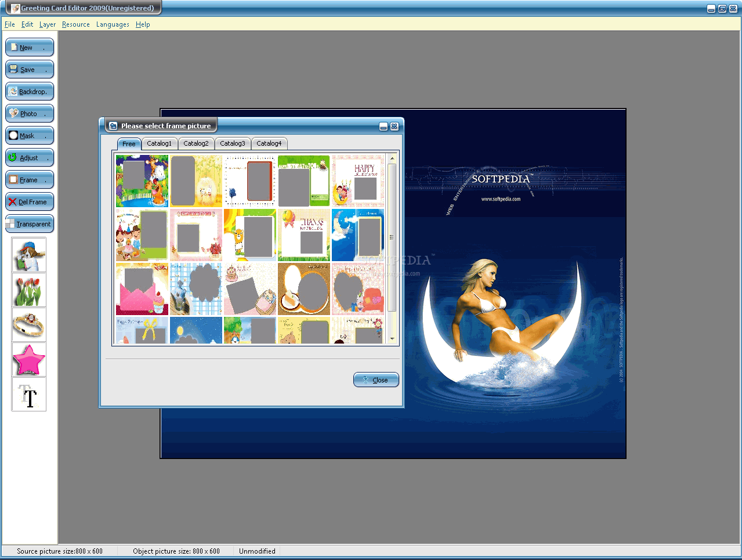This screenshot has width=742, height=560.
Task: Open the Resource menu
Action: (76, 24)
